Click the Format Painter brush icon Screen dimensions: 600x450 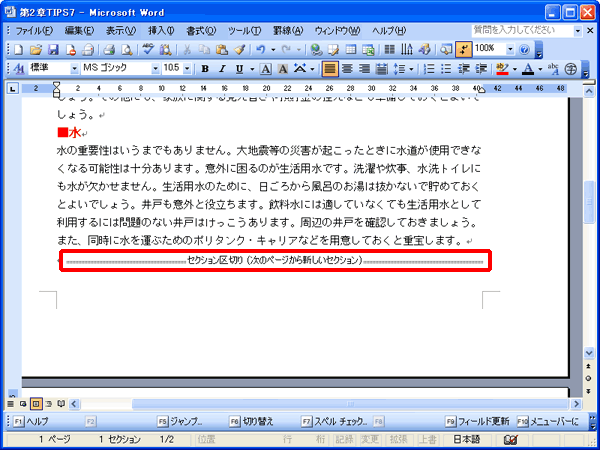[240, 49]
